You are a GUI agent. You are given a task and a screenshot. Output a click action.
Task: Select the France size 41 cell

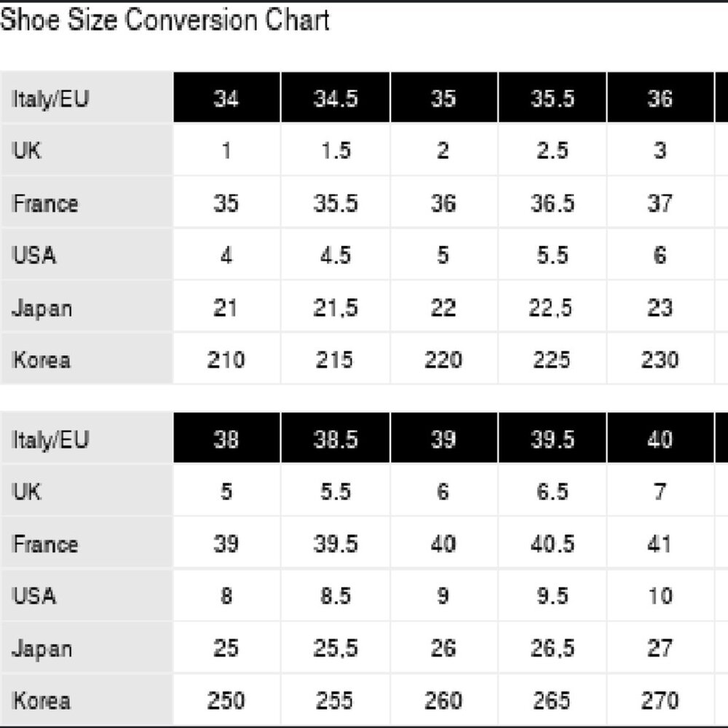[x=660, y=544]
